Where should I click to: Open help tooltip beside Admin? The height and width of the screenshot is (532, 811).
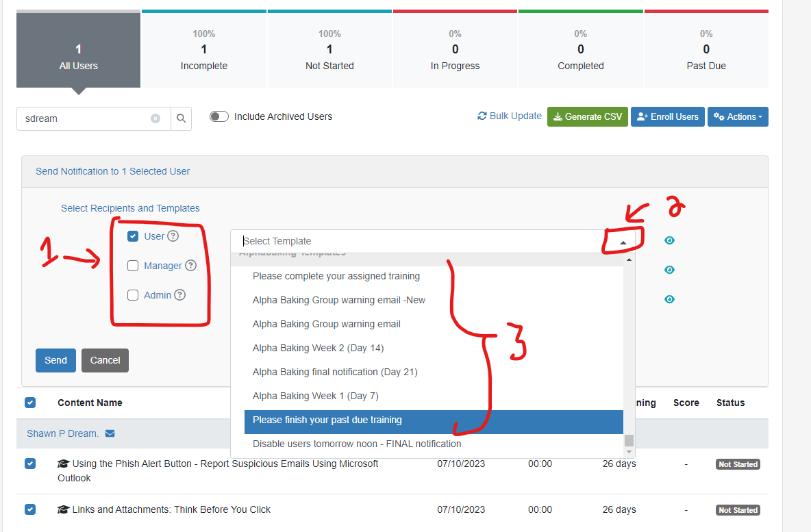(x=179, y=294)
